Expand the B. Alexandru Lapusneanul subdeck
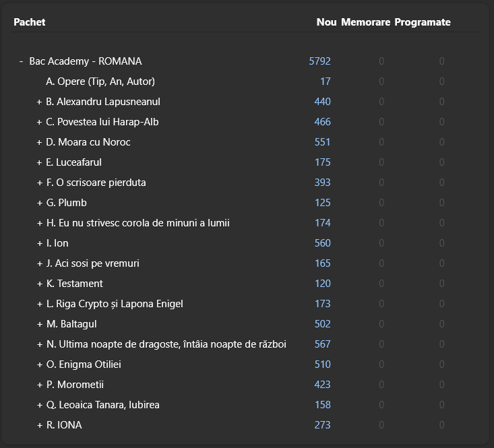This screenshot has height=448, width=494. [x=39, y=102]
